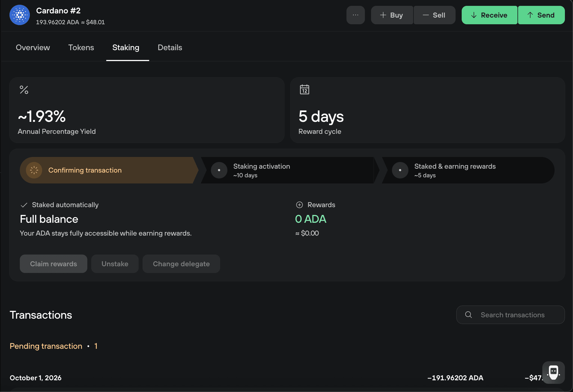Click the calendar icon in Reward cycle card

point(304,89)
